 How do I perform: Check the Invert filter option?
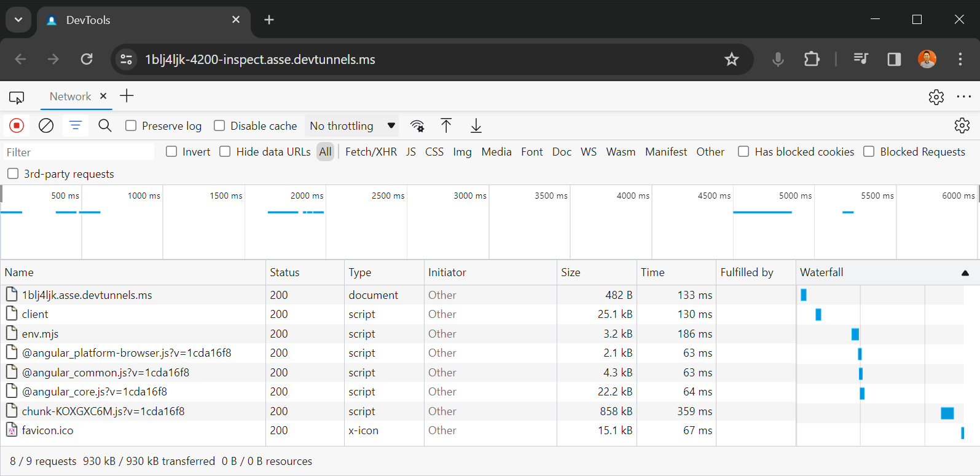coord(171,151)
